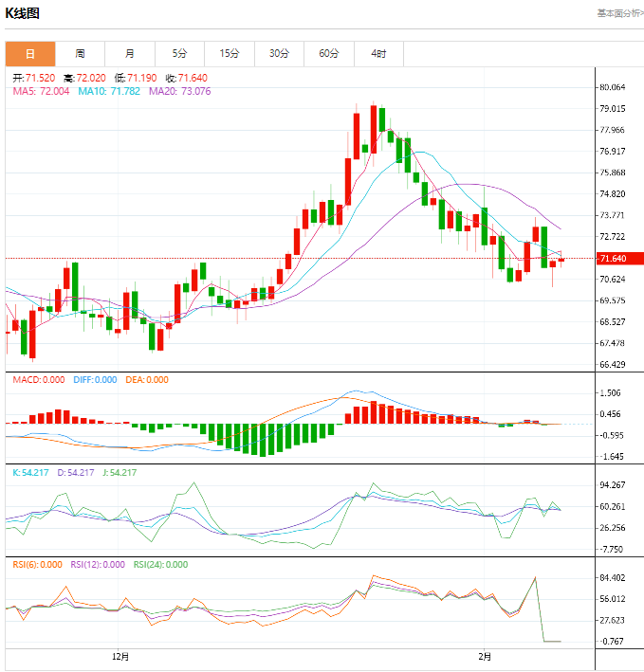Click the 2月 date axis label
This screenshot has height=672, width=644.
[x=485, y=657]
